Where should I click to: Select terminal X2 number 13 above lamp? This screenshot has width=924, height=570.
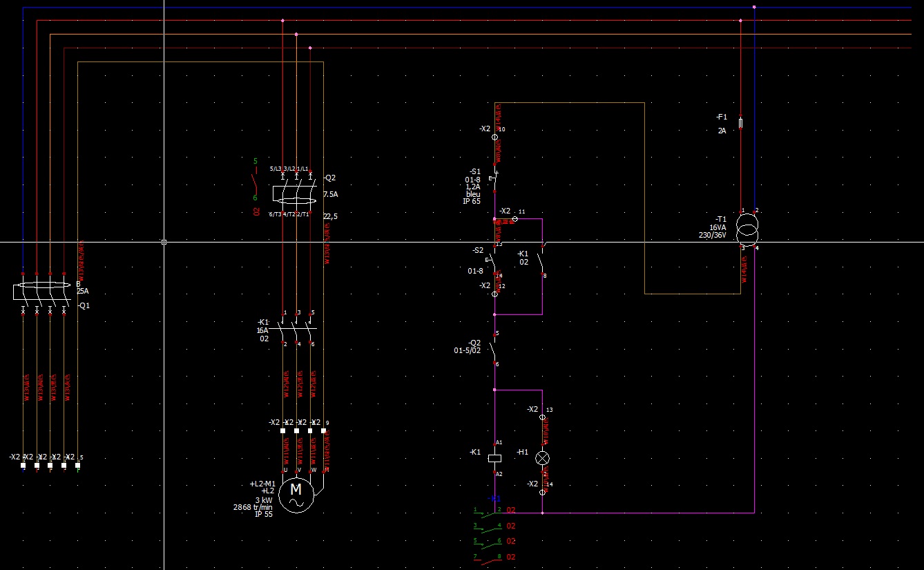pyautogui.click(x=542, y=417)
